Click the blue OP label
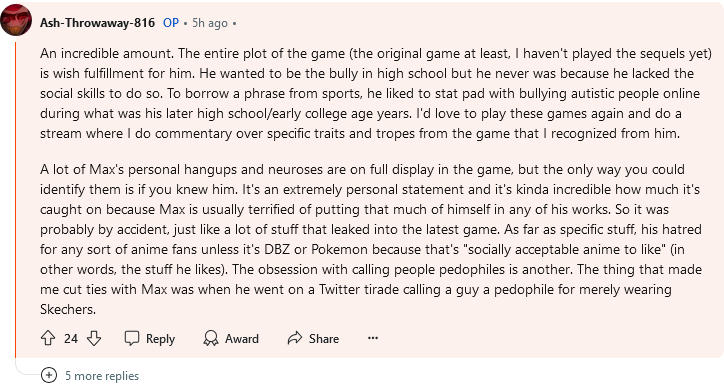Viewport: 724px width, 391px height. coord(171,23)
